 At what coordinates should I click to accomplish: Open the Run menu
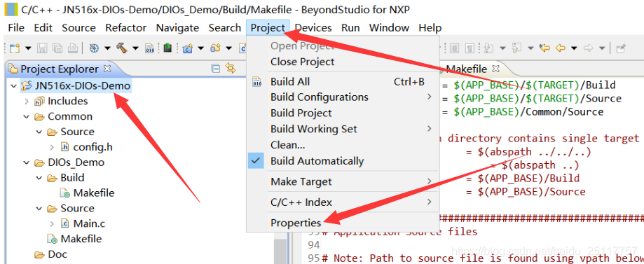click(350, 28)
